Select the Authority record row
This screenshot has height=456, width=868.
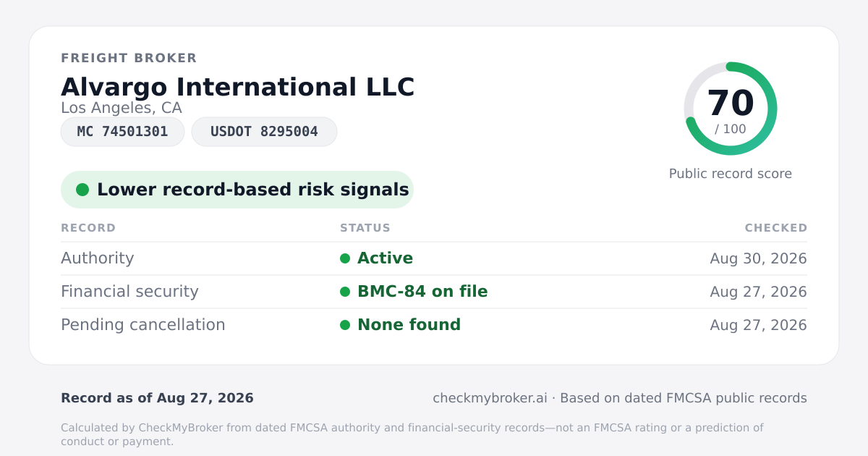point(434,258)
